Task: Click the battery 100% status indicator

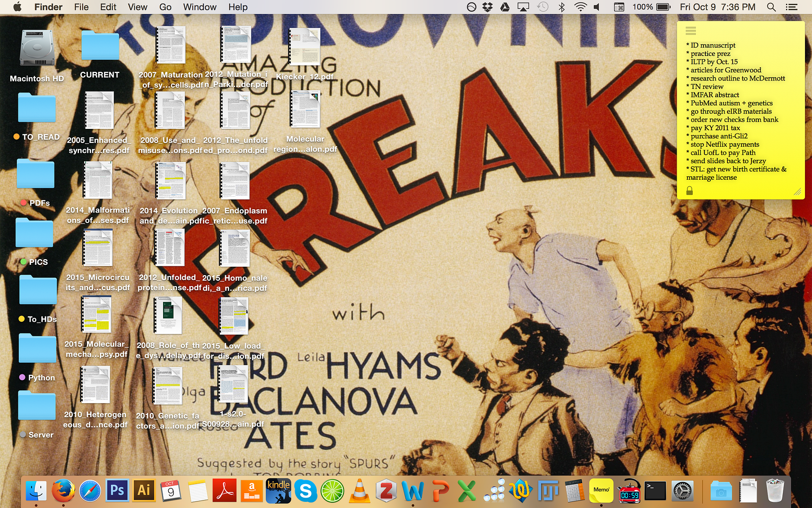Action: click(x=651, y=7)
